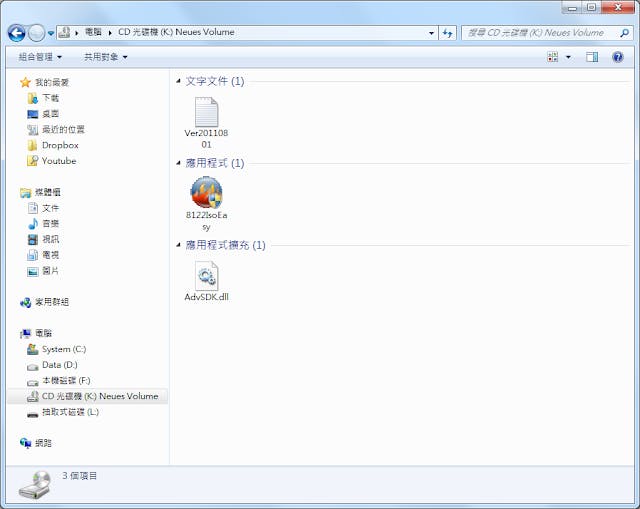Open System (C:) drive
This screenshot has height=509, width=640.
tap(56, 349)
